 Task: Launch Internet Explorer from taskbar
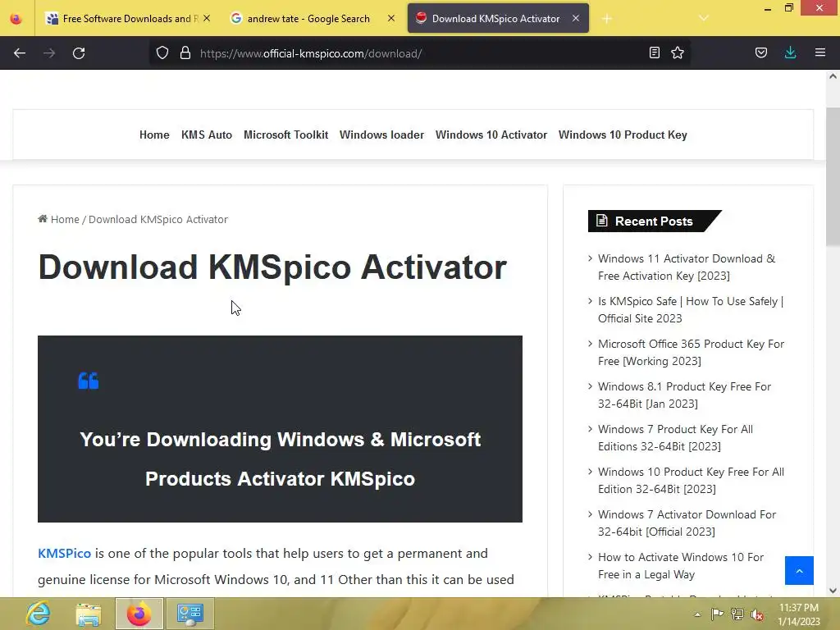[x=38, y=614]
